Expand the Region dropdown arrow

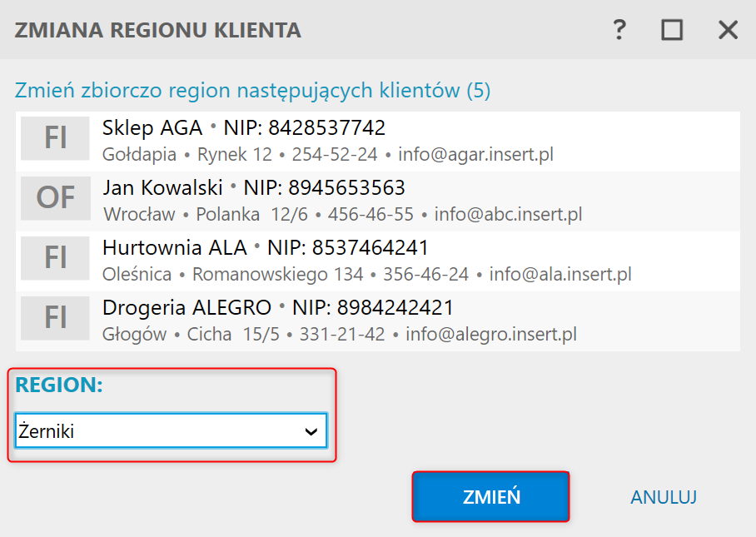[x=311, y=431]
